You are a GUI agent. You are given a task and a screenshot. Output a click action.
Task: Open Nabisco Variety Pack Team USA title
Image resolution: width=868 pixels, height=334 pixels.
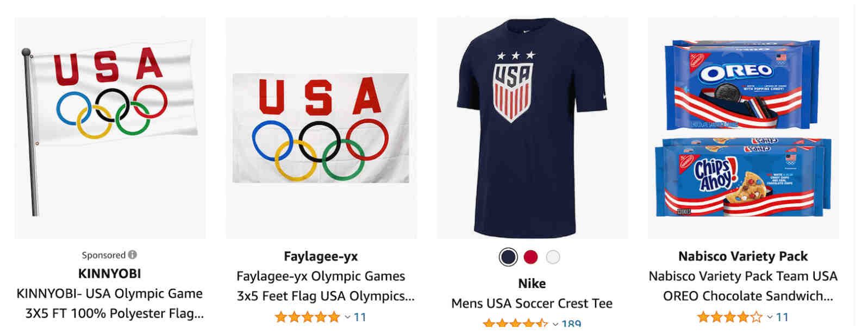743,286
